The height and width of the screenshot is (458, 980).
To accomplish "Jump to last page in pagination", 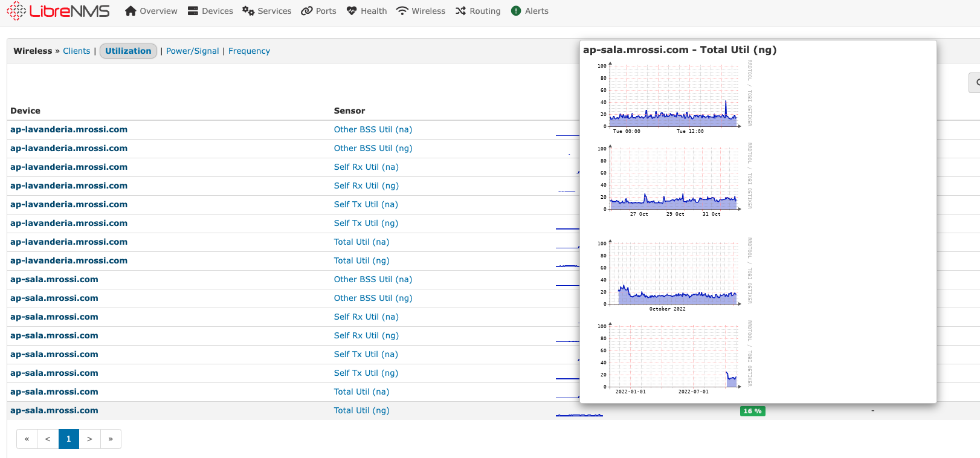I will click(x=111, y=439).
